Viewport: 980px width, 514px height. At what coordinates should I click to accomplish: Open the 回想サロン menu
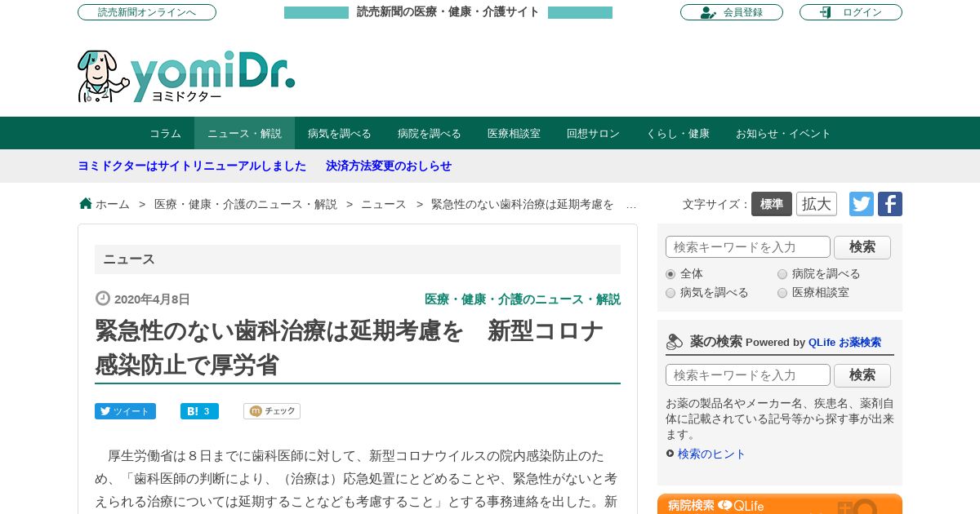pos(593,133)
